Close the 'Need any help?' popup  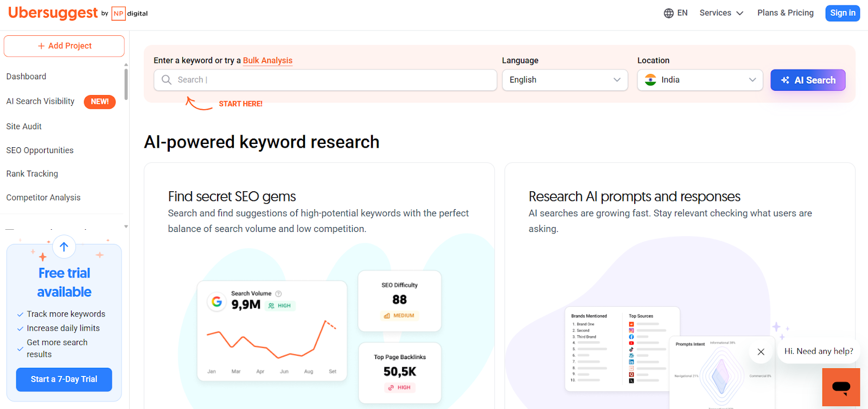(761, 352)
